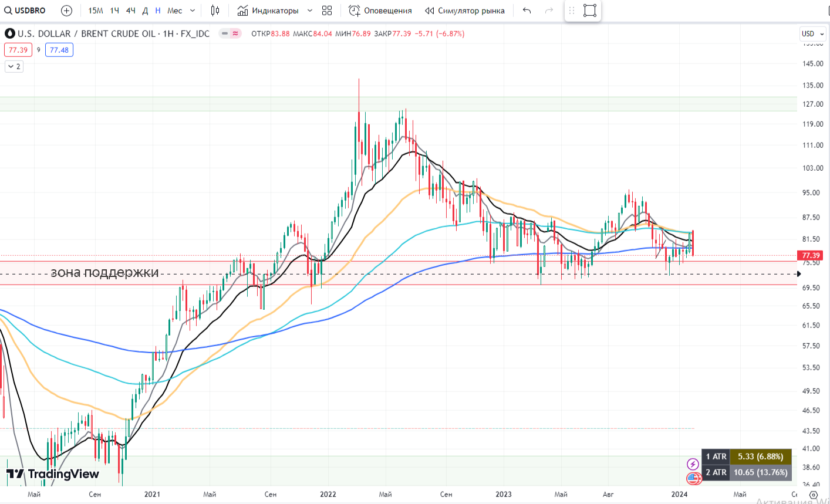The width and height of the screenshot is (830, 504).
Task: Click the 2021 label on time axis
Action: 152,494
